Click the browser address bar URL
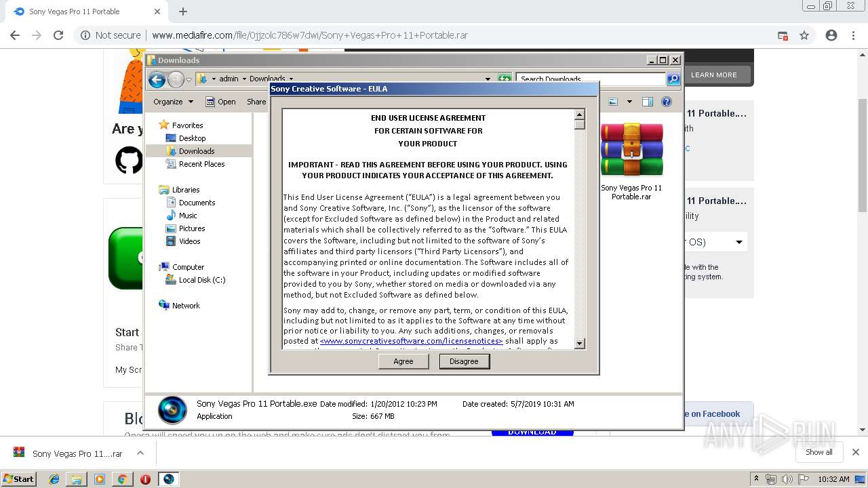 pyautogui.click(x=310, y=35)
